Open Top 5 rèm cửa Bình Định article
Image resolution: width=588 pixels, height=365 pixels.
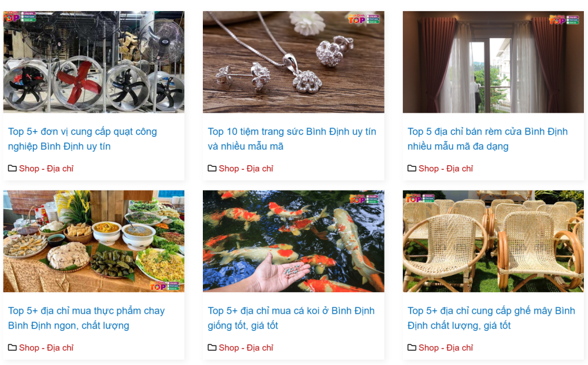coord(487,139)
